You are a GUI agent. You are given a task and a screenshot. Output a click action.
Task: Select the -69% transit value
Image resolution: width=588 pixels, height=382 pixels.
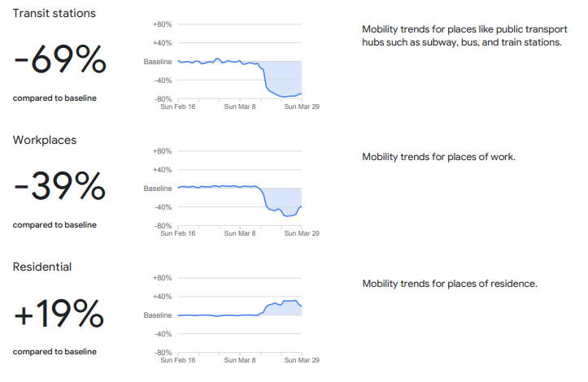pyautogui.click(x=59, y=61)
